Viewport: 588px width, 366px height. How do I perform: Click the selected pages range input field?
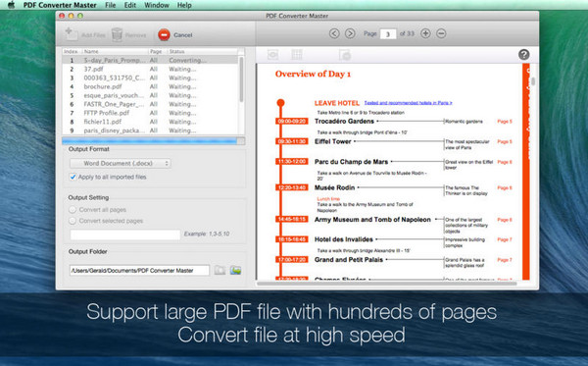click(x=124, y=235)
